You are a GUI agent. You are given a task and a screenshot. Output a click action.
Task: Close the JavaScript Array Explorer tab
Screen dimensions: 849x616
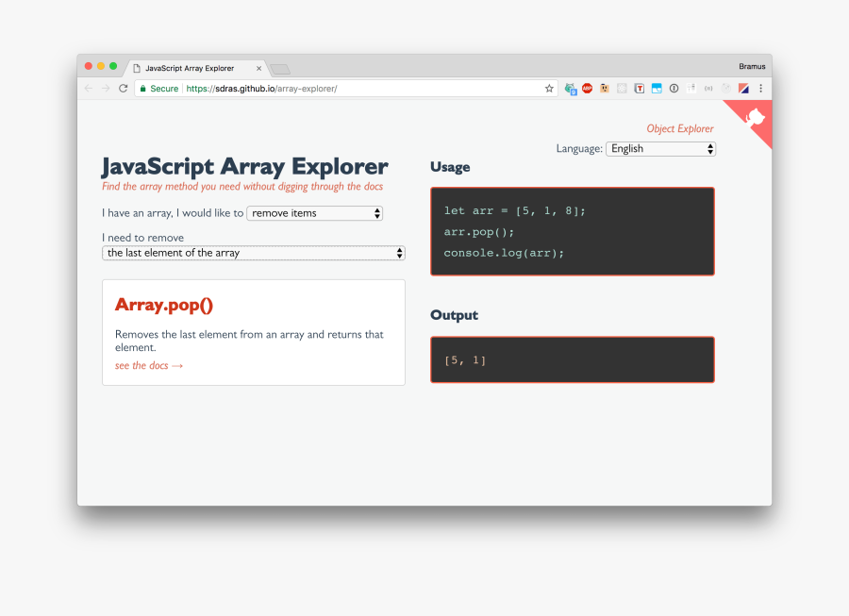pyautogui.click(x=258, y=68)
